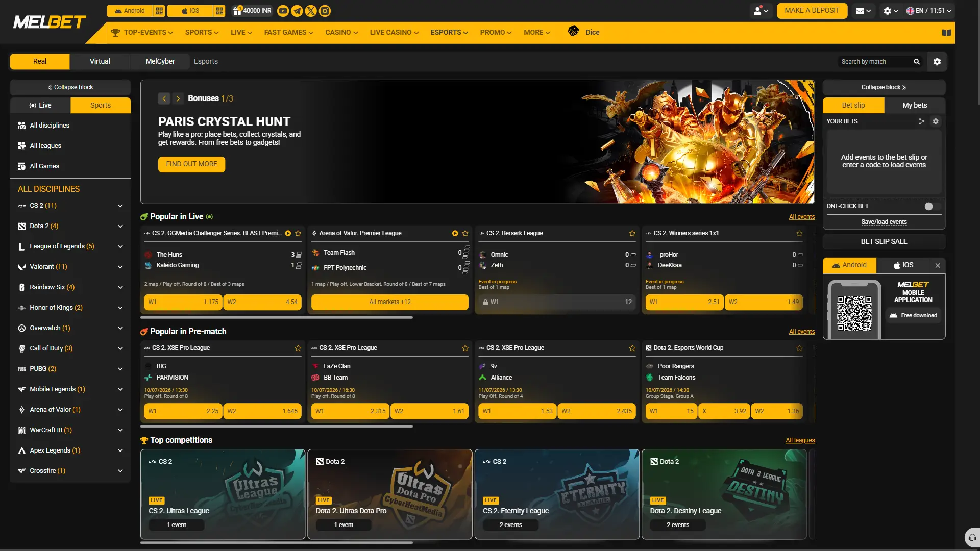
Task: Click the Dice game icon
Action: point(573,31)
